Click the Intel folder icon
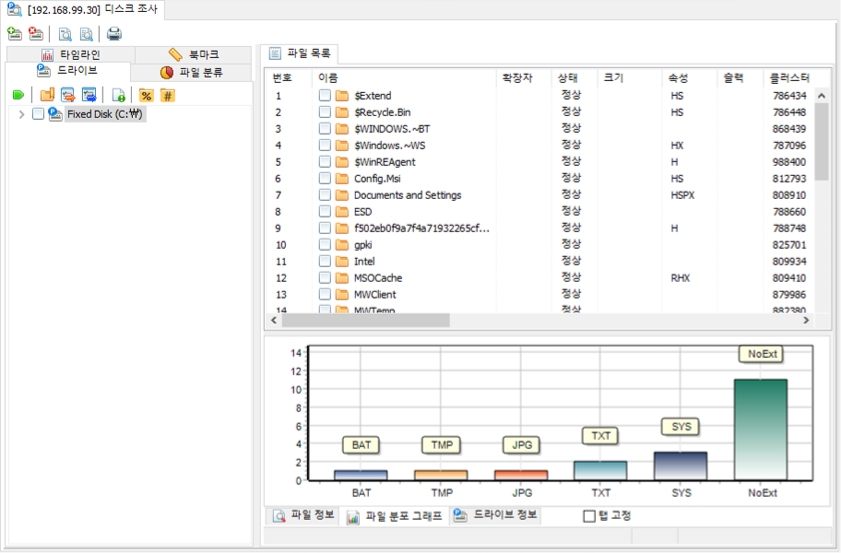This screenshot has height=553, width=841. click(342, 261)
